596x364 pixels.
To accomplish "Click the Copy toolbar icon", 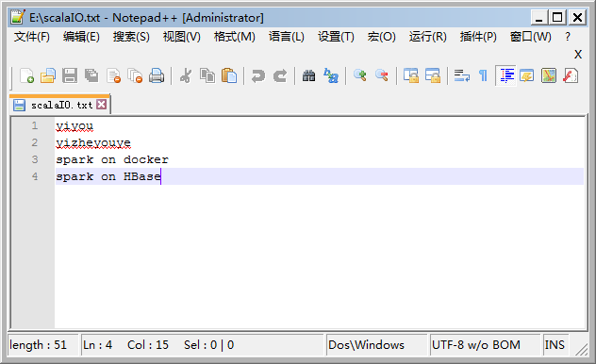I will point(207,75).
